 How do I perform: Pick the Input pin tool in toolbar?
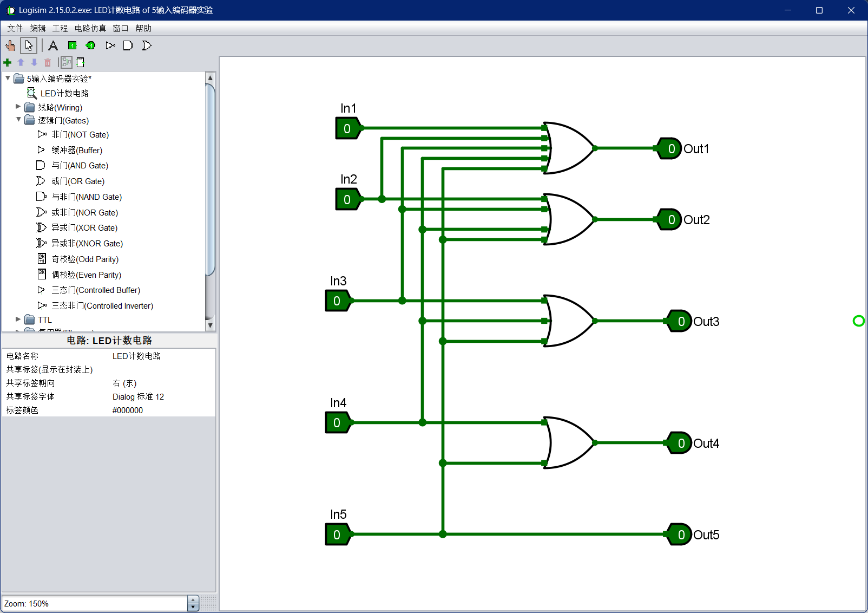72,45
